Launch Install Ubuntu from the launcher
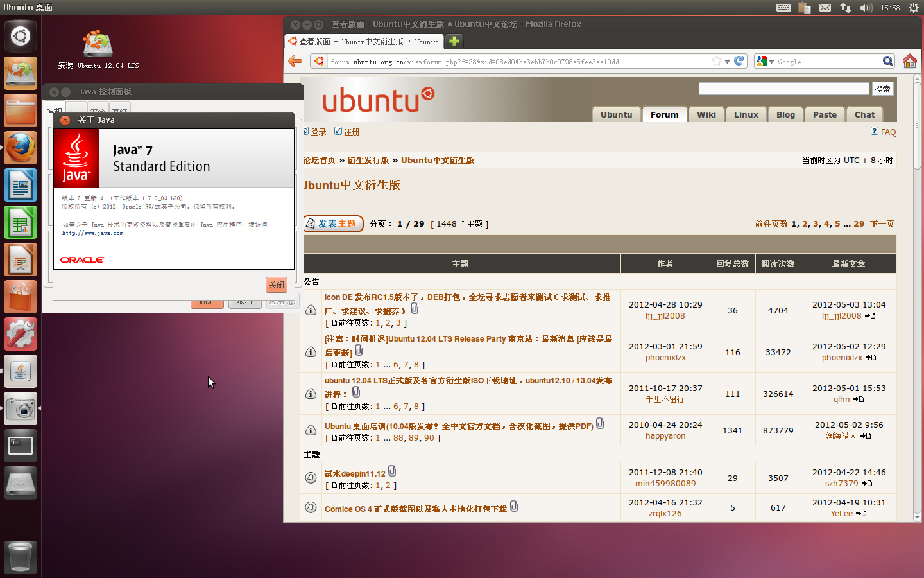Screen dimensions: 924x578 [x=21, y=73]
